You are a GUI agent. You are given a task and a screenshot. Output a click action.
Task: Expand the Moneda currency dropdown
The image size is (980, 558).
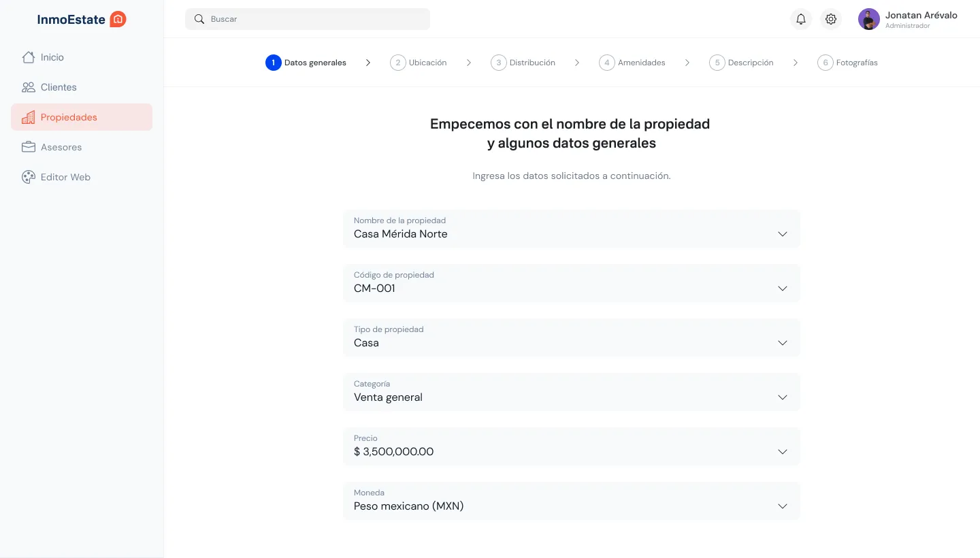tap(782, 506)
